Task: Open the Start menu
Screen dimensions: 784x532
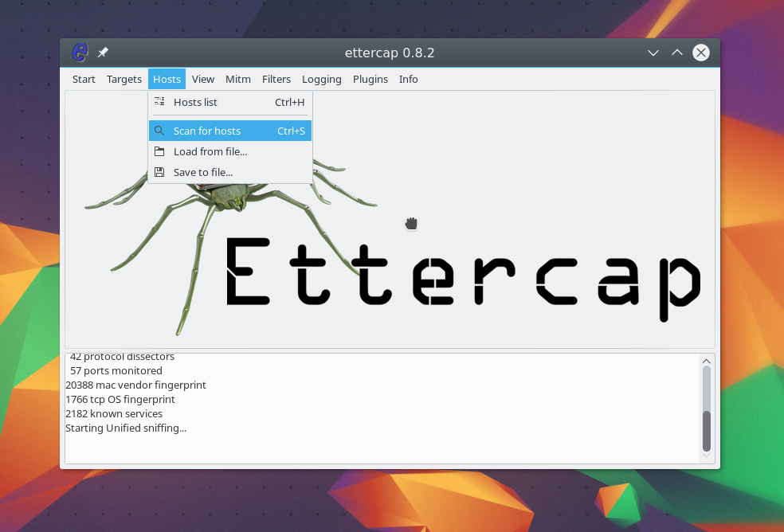Action: tap(84, 79)
